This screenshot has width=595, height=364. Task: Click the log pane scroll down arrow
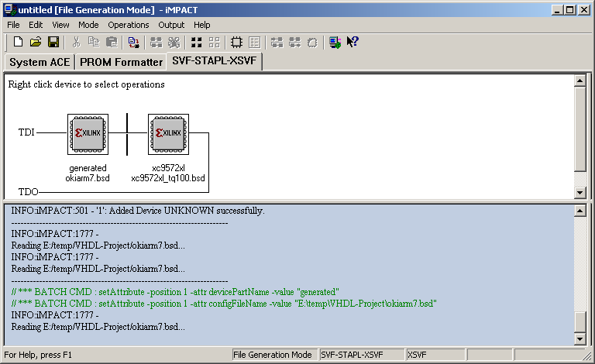pos(580,338)
